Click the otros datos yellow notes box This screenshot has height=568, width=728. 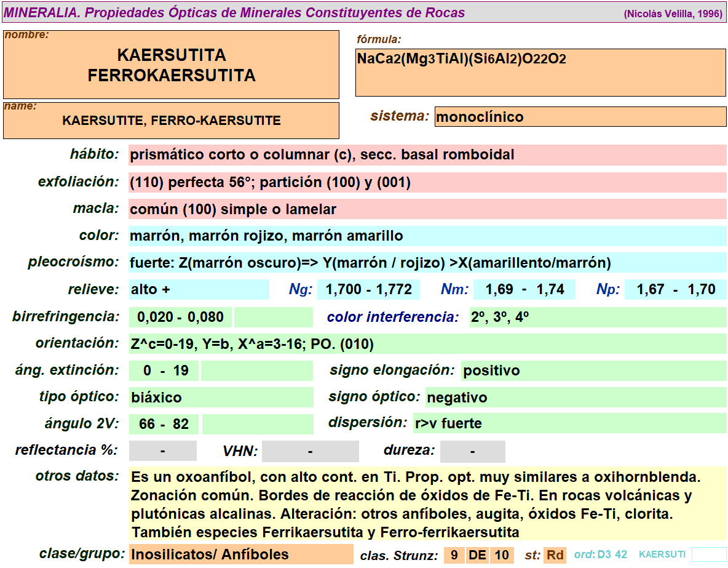click(427, 504)
